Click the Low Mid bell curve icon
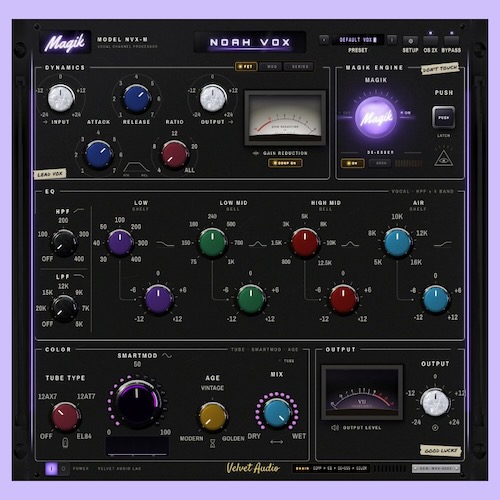 click(257, 244)
